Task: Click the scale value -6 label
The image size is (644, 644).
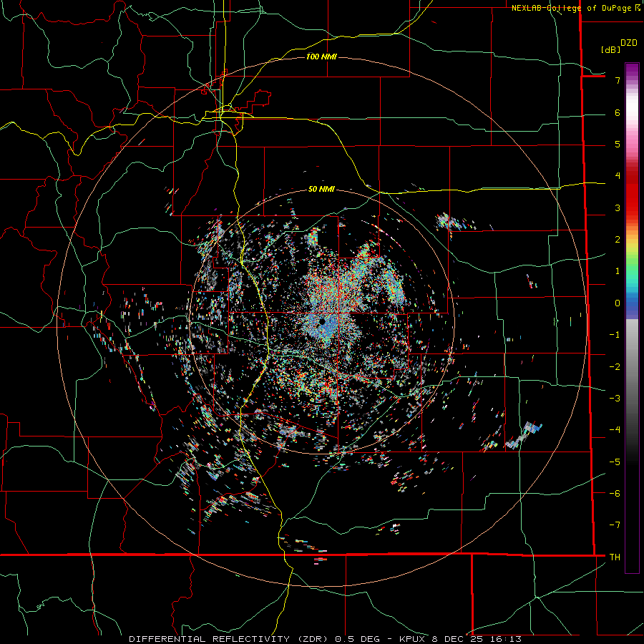Action: [615, 494]
